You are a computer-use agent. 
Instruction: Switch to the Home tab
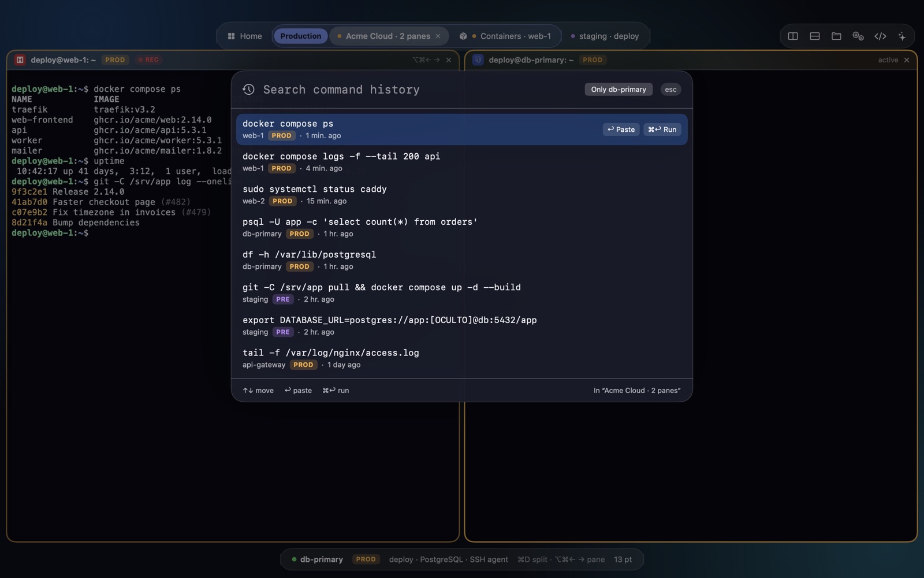click(x=245, y=36)
